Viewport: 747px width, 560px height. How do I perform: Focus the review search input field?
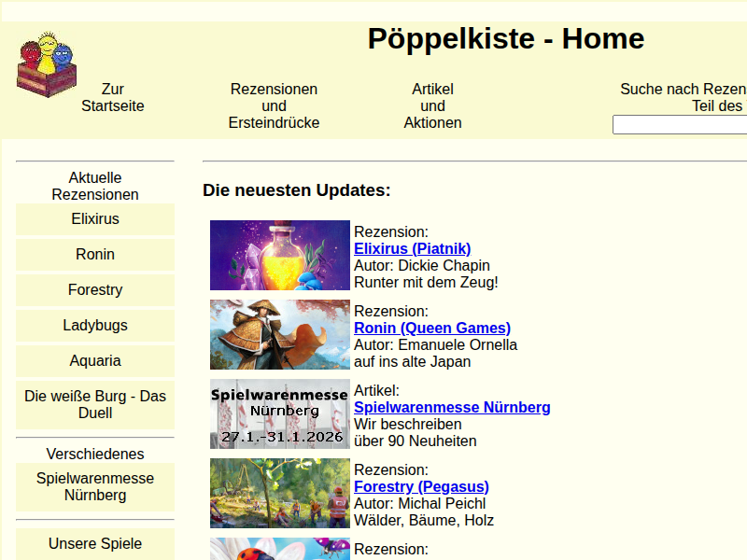click(679, 125)
